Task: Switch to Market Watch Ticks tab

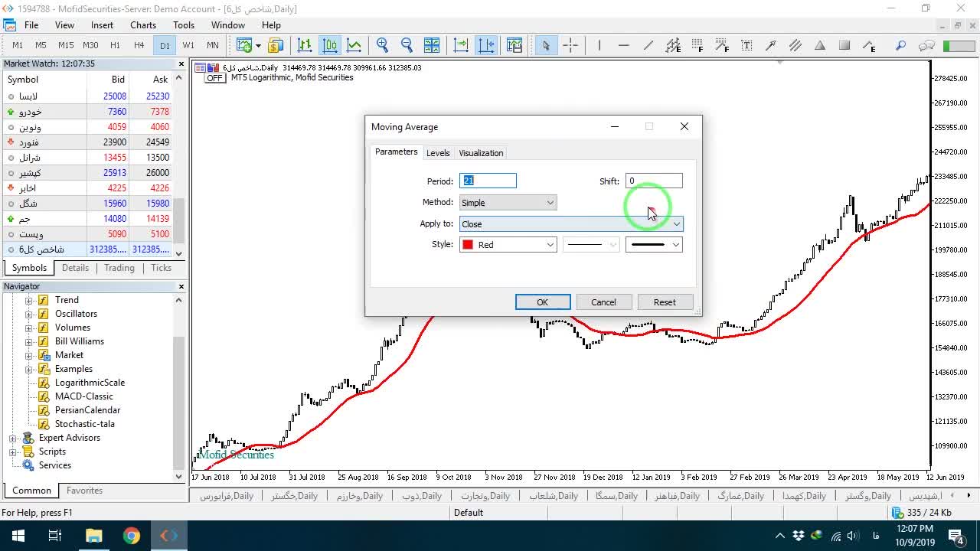Action: [162, 268]
